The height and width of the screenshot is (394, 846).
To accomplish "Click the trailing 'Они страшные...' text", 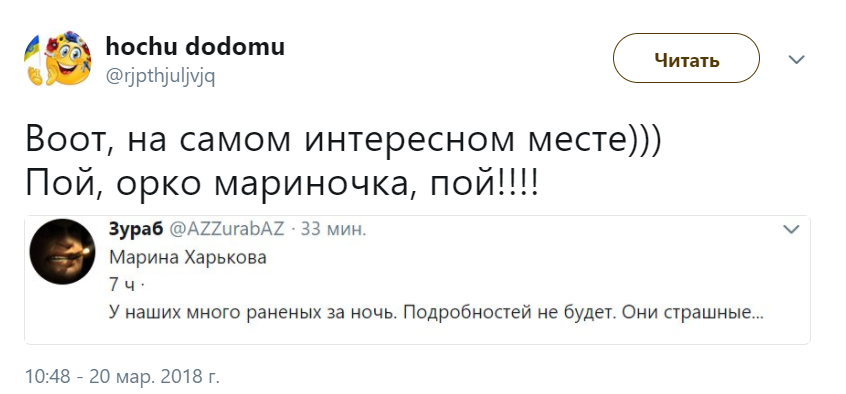I will (x=693, y=313).
